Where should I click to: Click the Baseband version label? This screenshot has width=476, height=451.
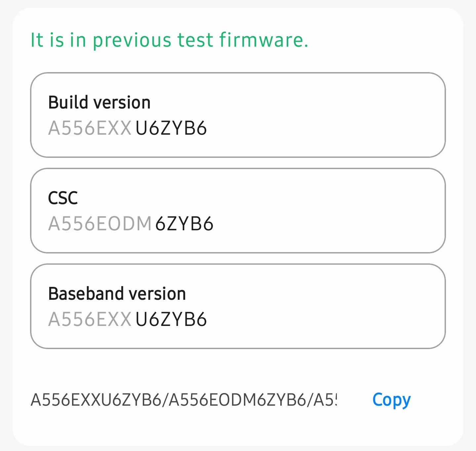pos(117,293)
